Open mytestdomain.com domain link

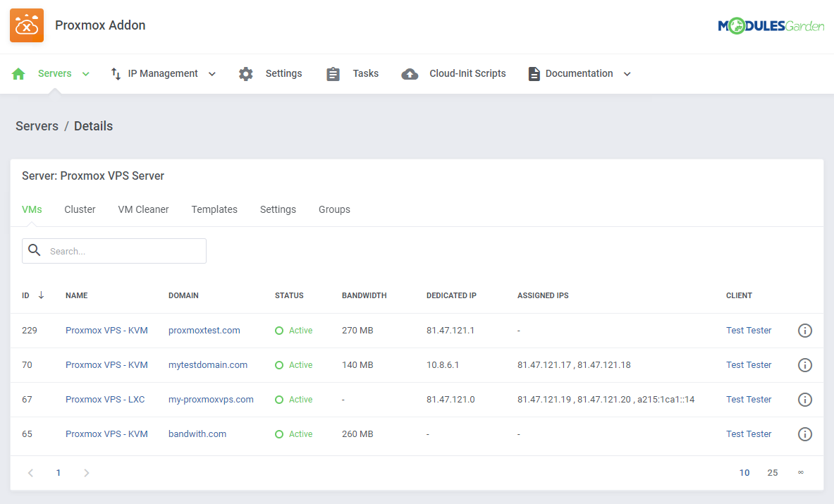tap(208, 364)
